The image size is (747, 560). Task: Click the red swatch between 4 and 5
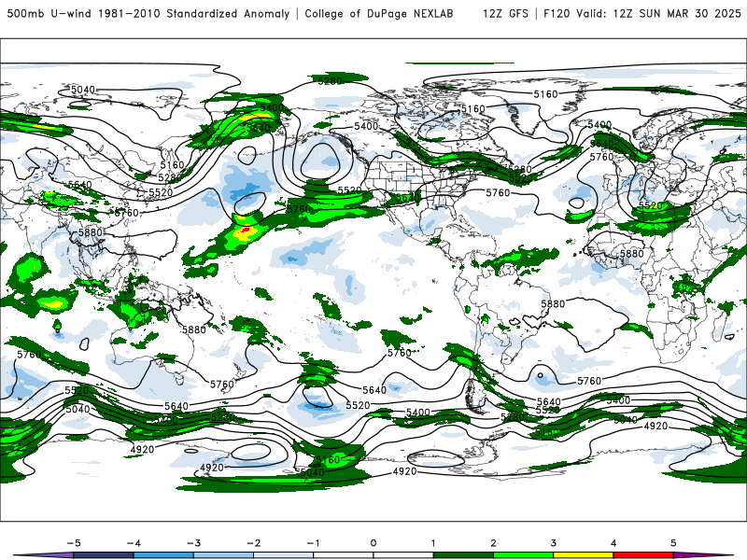click(643, 555)
